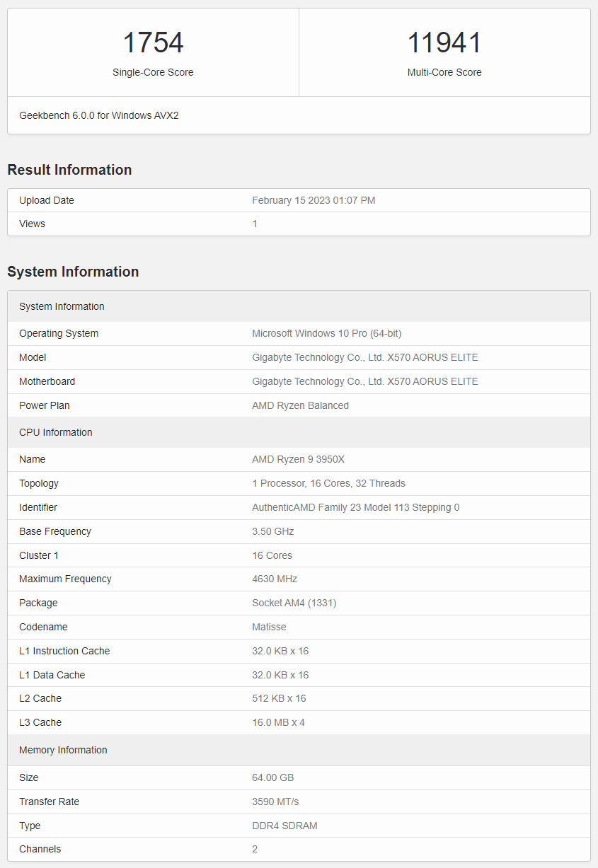Select the Single-Core Score label
Image resolution: width=598 pixels, height=868 pixels.
[x=153, y=72]
